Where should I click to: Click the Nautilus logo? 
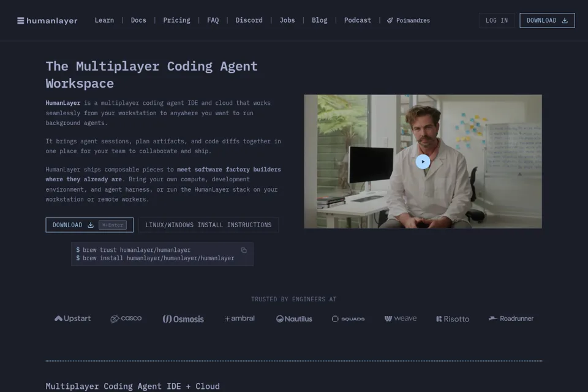(294, 319)
